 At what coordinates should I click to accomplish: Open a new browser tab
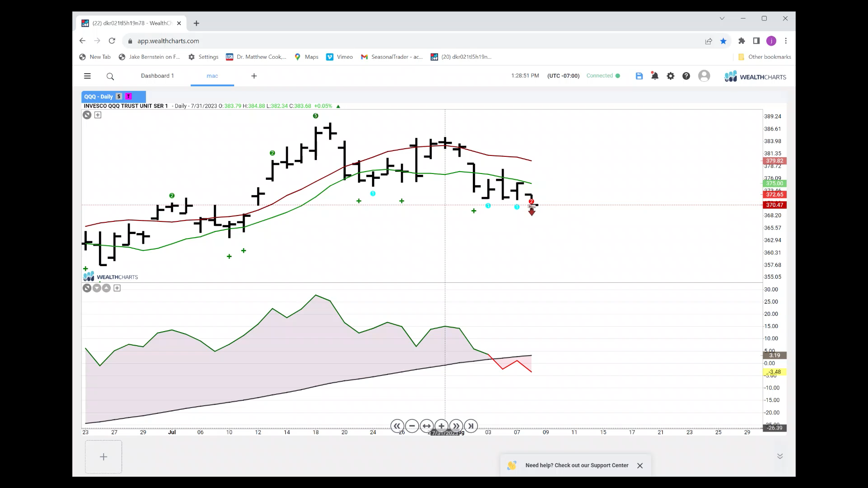(196, 23)
